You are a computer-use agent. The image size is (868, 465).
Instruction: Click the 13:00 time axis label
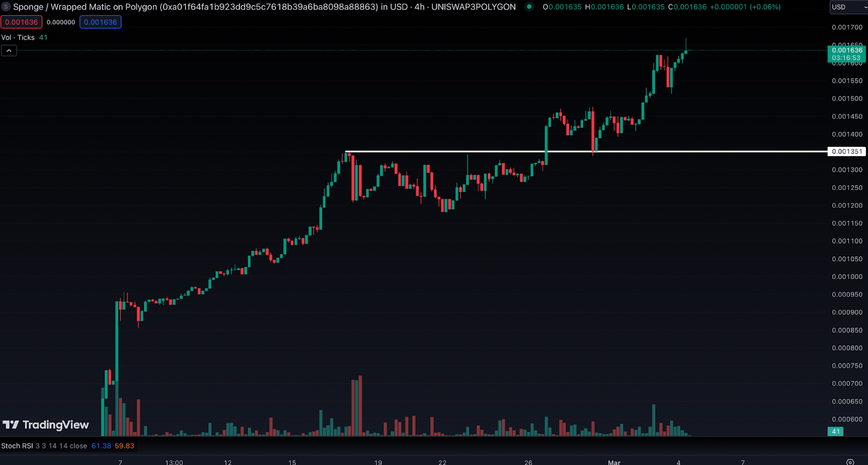tap(174, 462)
